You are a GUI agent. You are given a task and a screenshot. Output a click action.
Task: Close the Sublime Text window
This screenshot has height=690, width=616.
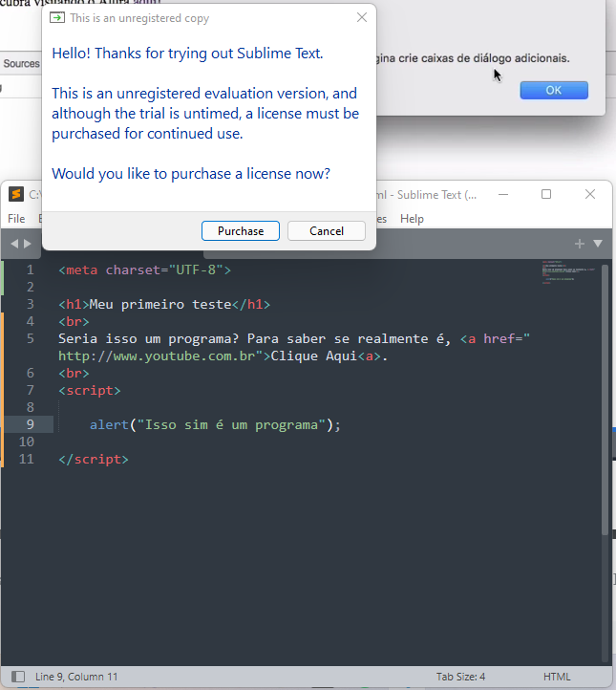[590, 195]
